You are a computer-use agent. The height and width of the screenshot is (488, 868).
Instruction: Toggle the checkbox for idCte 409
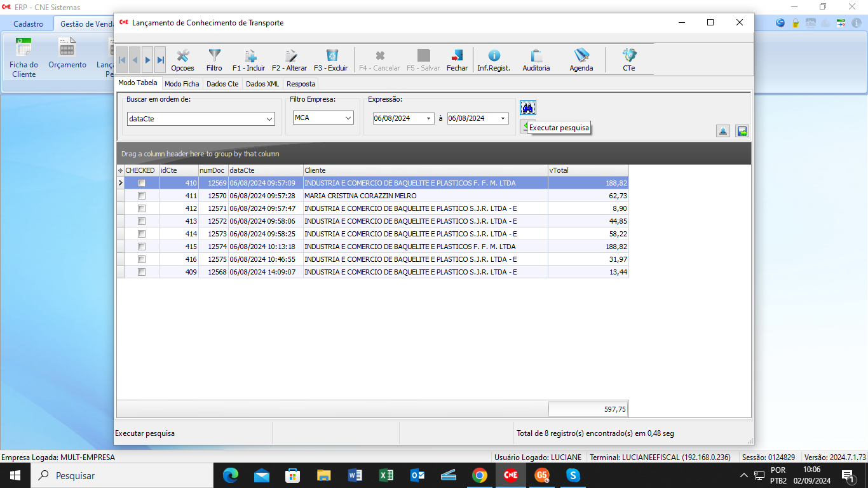142,272
